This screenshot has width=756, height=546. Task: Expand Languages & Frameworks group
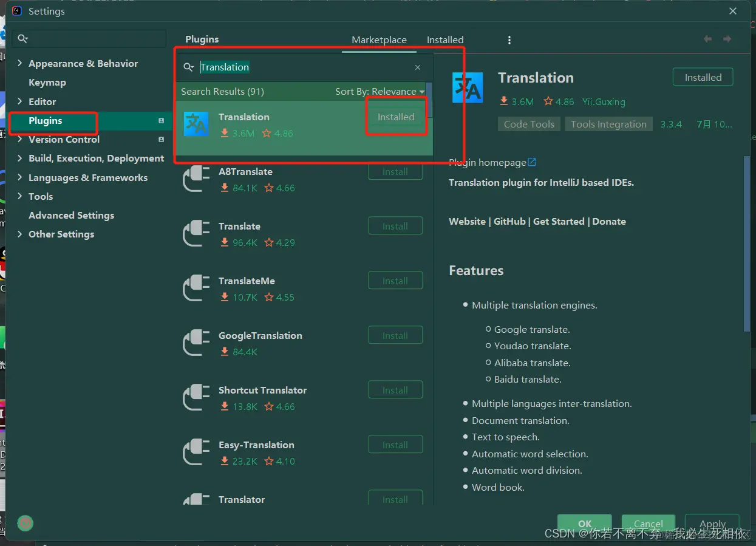coord(20,178)
